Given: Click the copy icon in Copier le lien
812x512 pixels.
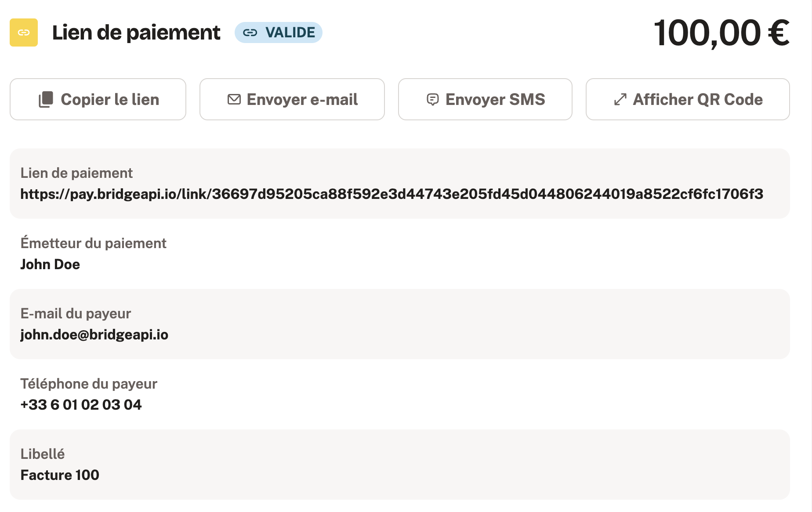Looking at the screenshot, I should pos(46,99).
